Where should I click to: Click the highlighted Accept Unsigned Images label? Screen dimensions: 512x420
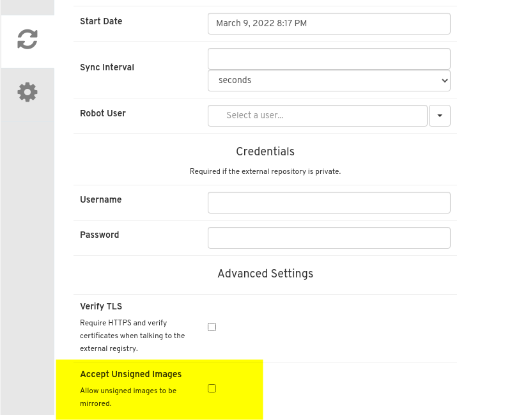tap(130, 375)
